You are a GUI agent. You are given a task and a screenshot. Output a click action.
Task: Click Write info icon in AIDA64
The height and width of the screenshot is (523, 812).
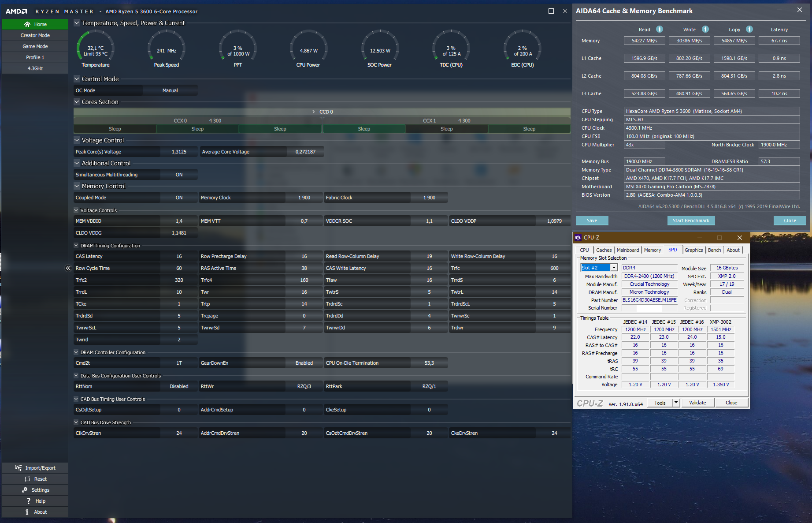pyautogui.click(x=705, y=29)
